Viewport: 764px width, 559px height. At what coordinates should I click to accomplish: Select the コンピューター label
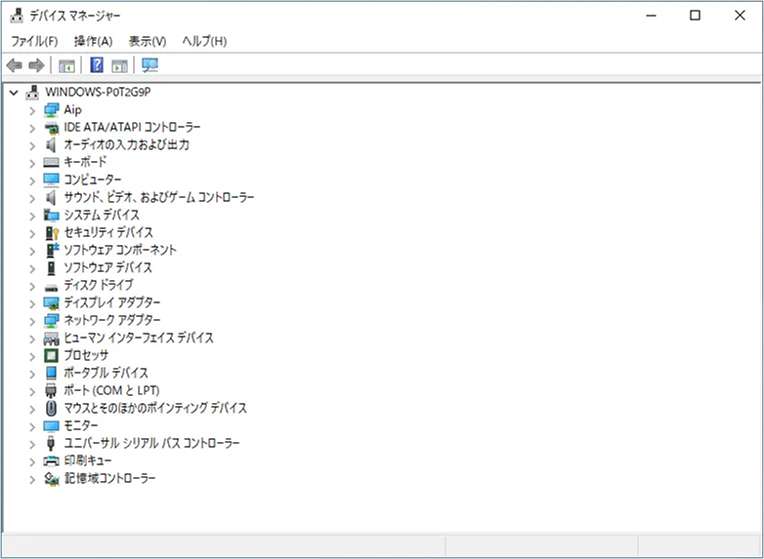click(93, 180)
